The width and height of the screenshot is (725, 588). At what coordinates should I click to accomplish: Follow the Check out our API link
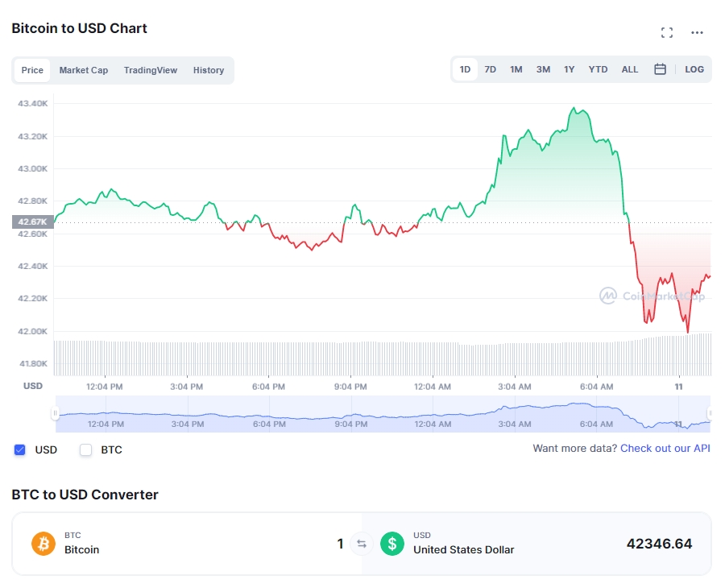(x=665, y=448)
